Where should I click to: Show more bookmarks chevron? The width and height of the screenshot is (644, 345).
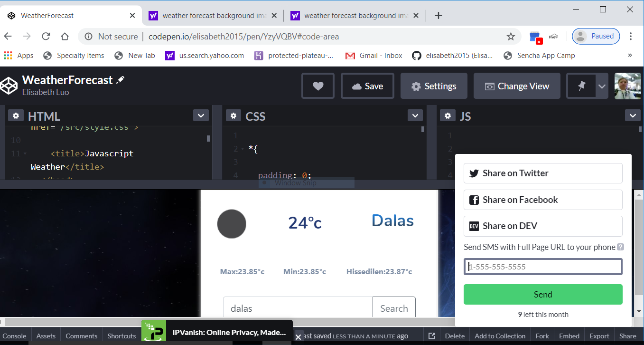[630, 56]
